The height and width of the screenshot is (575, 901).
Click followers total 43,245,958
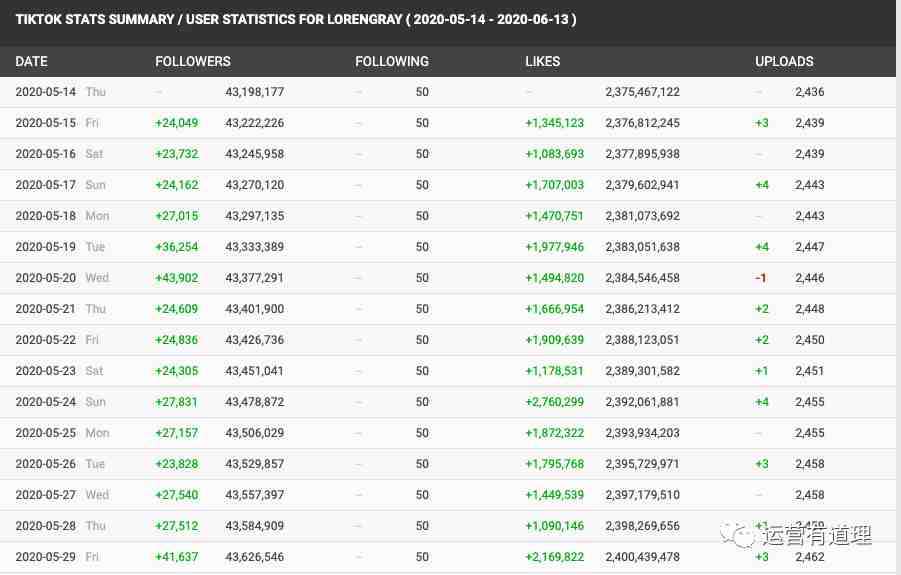coord(255,154)
